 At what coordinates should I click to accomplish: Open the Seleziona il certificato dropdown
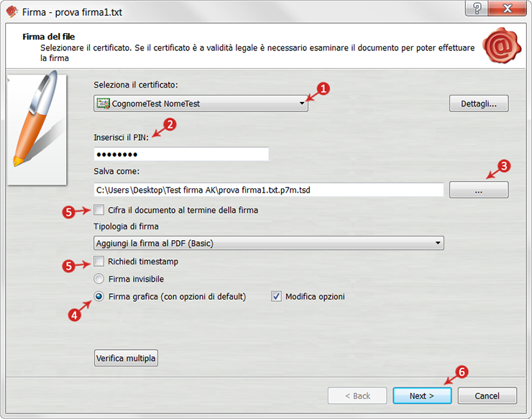[x=201, y=103]
